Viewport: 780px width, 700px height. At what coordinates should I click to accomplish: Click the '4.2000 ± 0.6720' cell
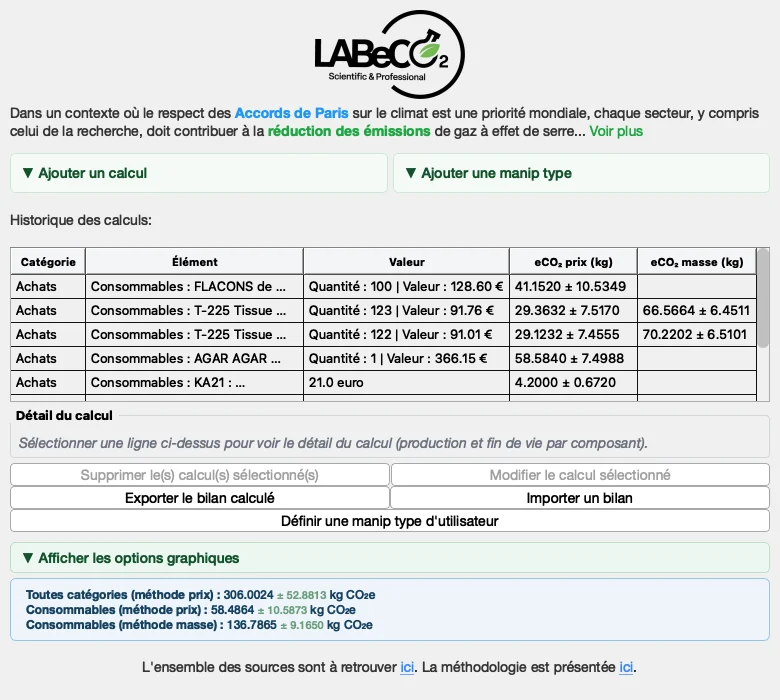click(x=573, y=382)
